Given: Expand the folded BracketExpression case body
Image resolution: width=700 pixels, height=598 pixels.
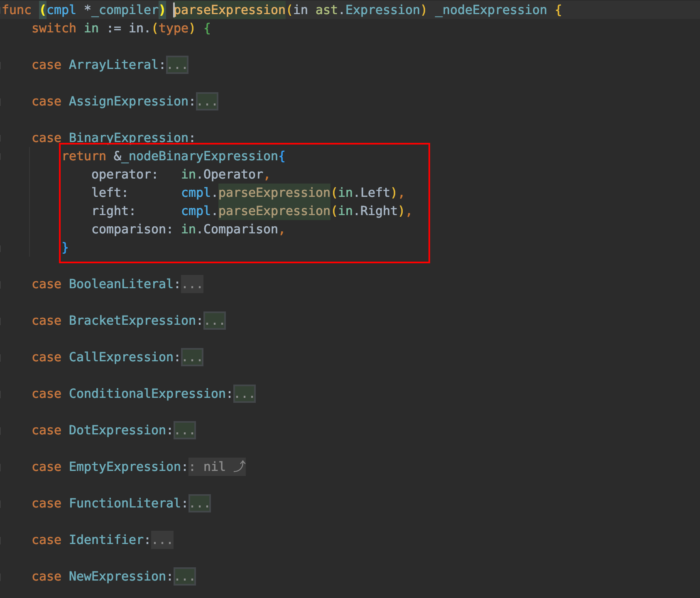Looking at the screenshot, I should point(215,321).
